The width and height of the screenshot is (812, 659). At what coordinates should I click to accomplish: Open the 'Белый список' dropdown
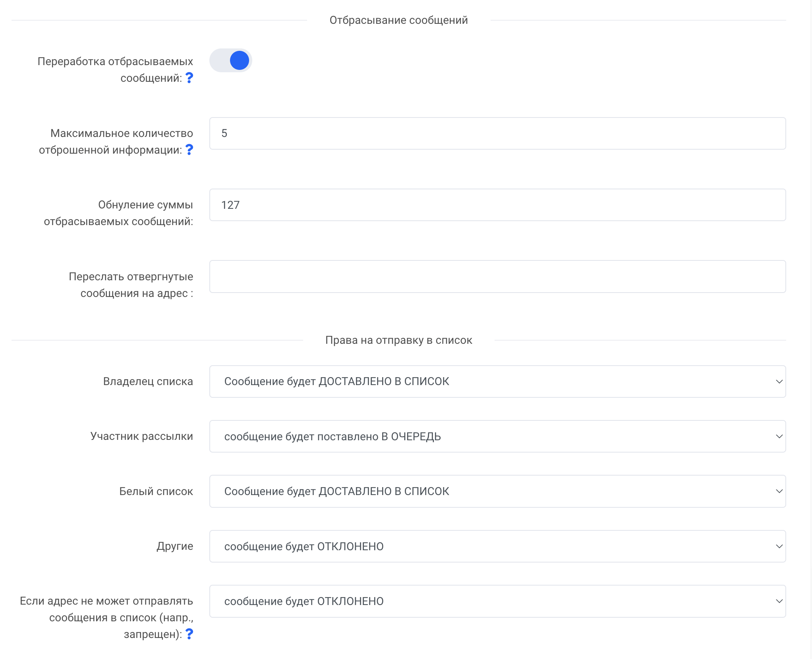click(497, 491)
